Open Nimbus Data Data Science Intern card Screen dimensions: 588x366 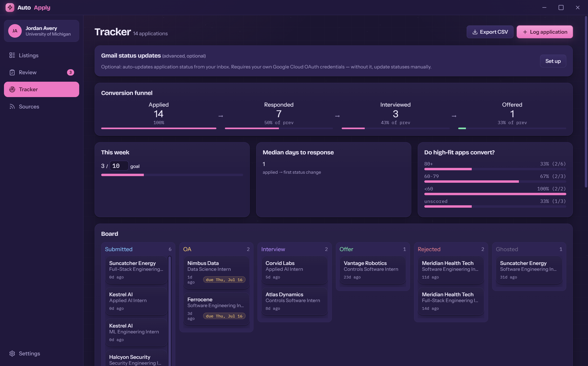[216, 272]
